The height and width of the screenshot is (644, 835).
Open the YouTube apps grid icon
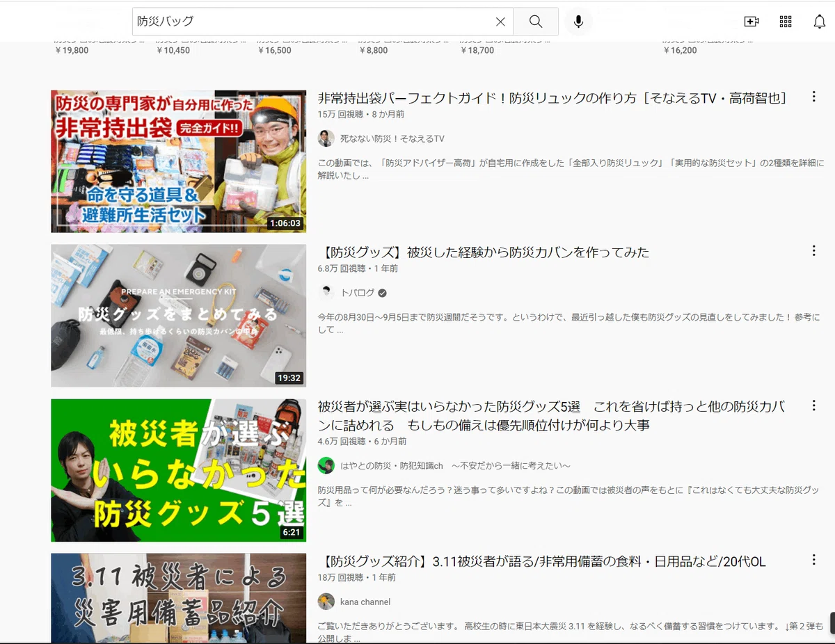[x=786, y=22]
